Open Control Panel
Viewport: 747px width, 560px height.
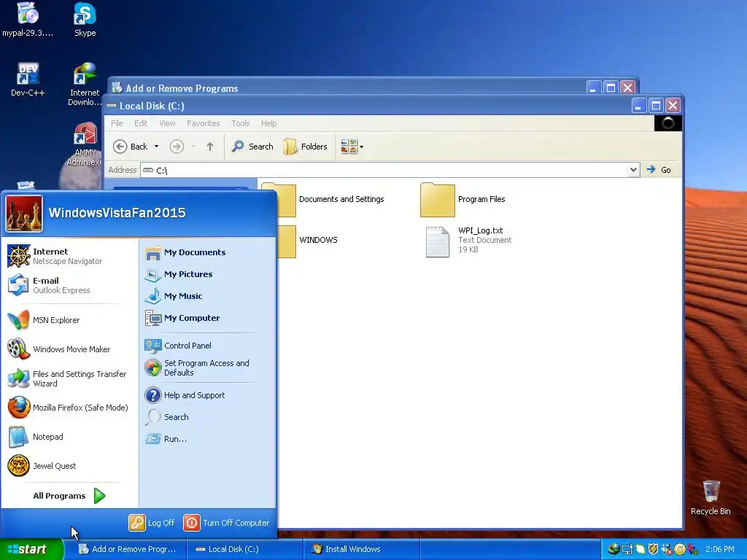coord(178,346)
